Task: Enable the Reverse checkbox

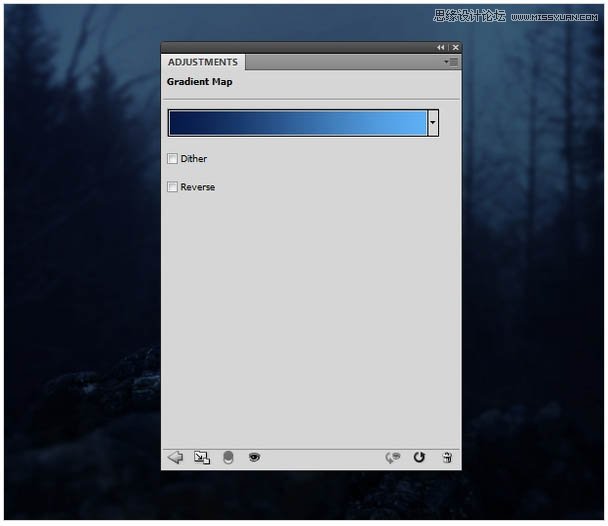Action: pyautogui.click(x=173, y=187)
